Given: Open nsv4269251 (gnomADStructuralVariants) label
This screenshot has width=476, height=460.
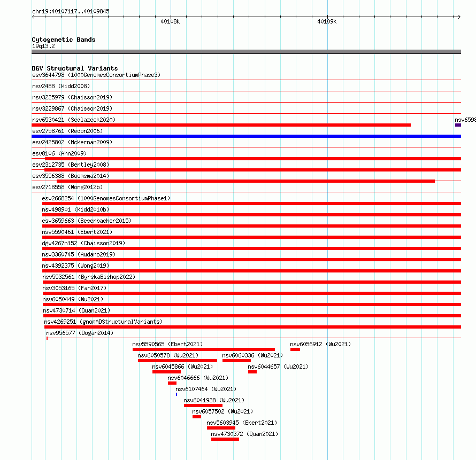Looking at the screenshot, I should pyautogui.click(x=103, y=322).
